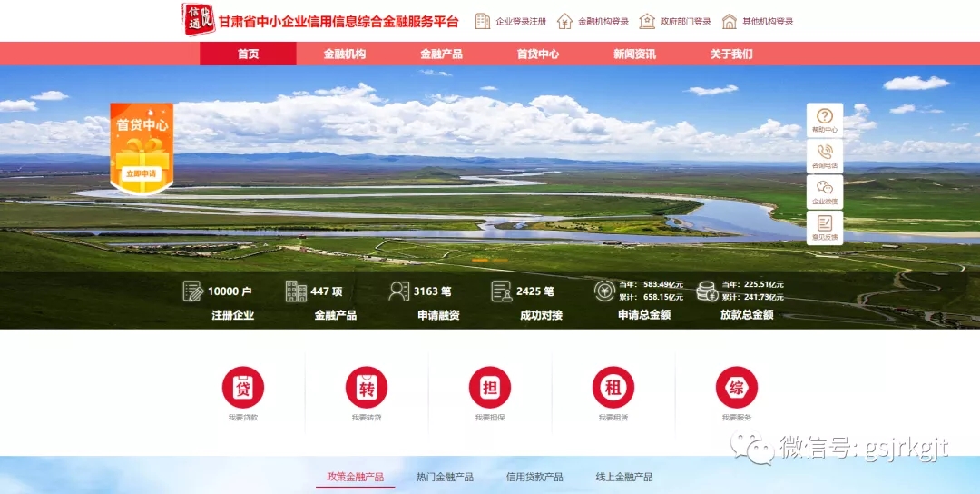Image resolution: width=980 pixels, height=494 pixels.
Task: Click the 信易通 platform logo
Action: click(199, 20)
